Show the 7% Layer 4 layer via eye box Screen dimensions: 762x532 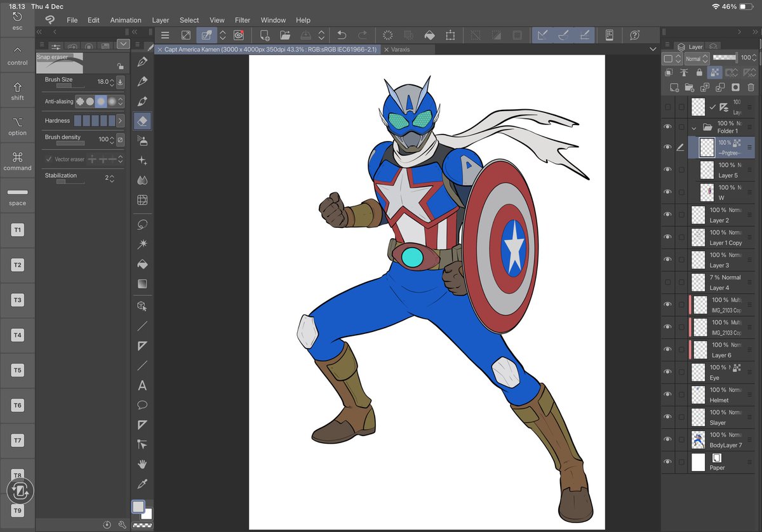tap(667, 282)
